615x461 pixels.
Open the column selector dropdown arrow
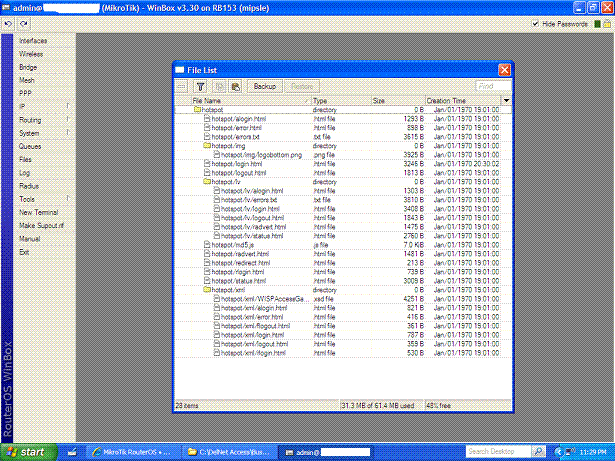tap(506, 100)
